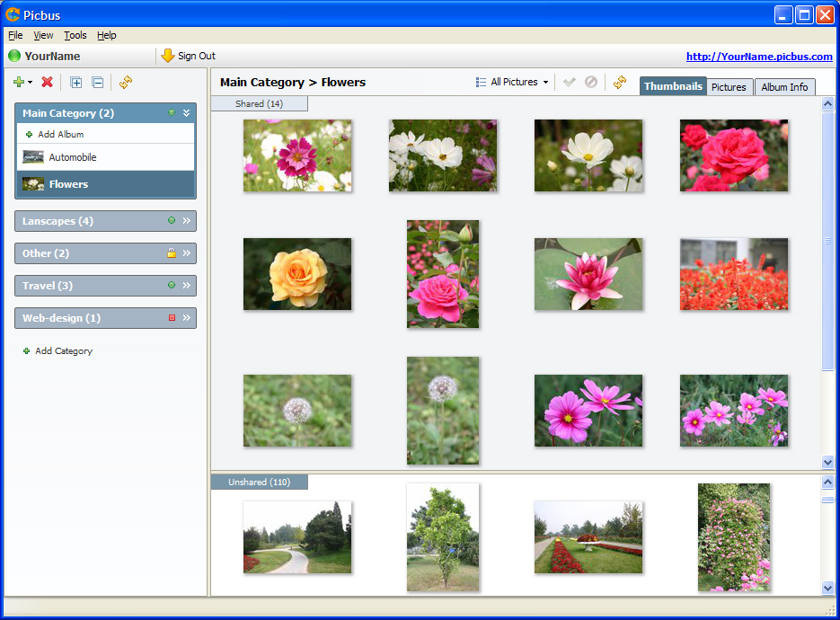Select the single tree unshared thumbnail
Viewport: 840px width, 620px height.
(443, 537)
